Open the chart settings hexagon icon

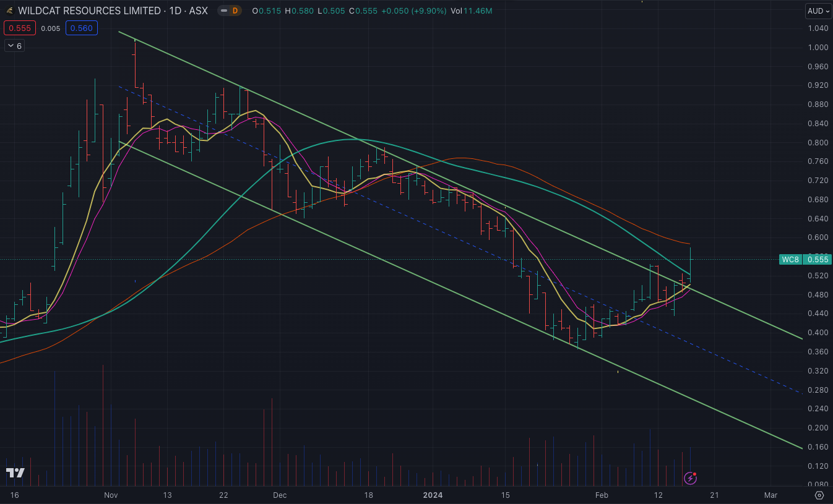819,495
